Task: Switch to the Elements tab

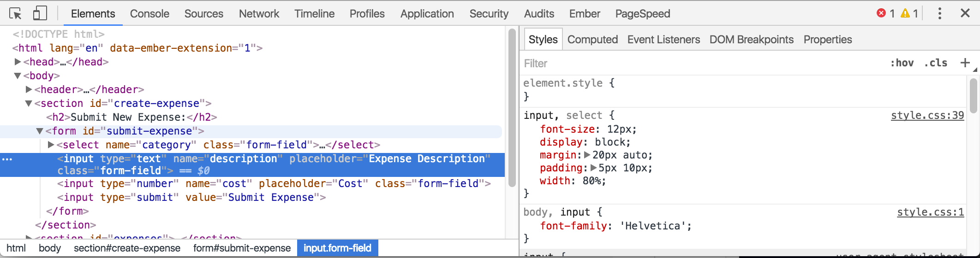Action: point(93,14)
